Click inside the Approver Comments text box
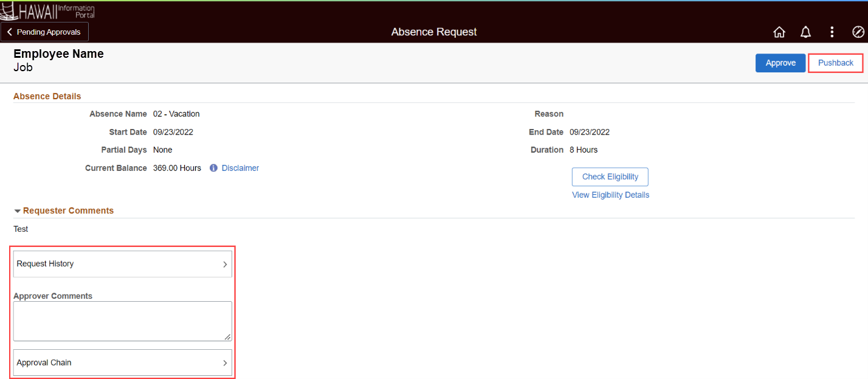The image size is (868, 379). click(x=122, y=321)
